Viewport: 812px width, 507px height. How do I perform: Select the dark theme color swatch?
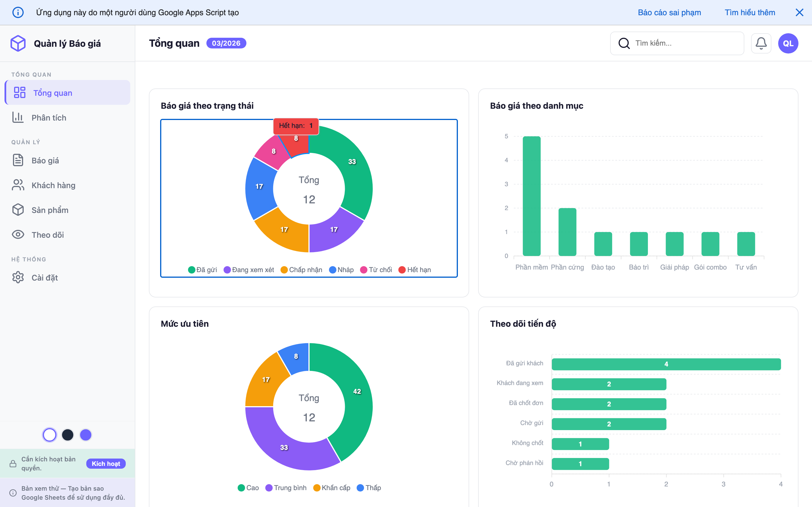(67, 435)
